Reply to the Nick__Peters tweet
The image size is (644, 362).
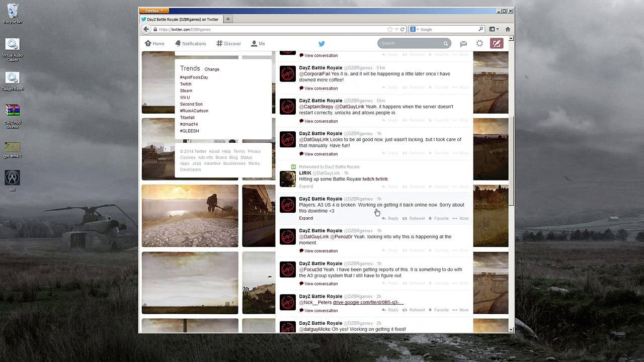click(x=390, y=310)
